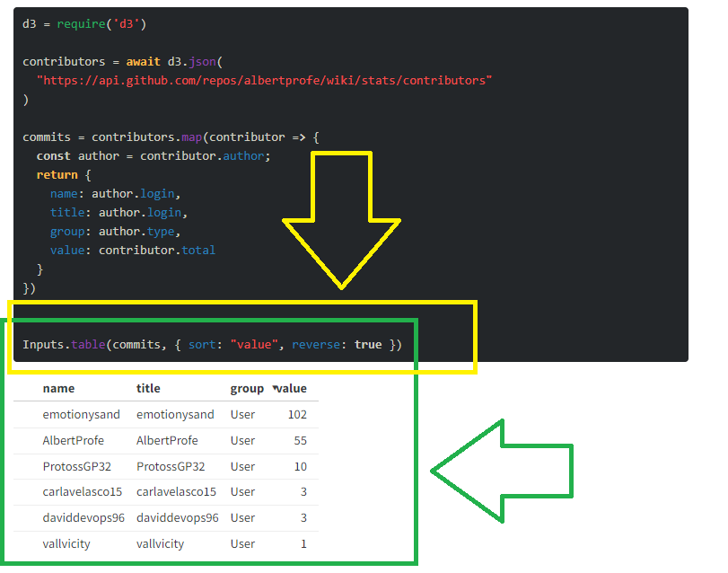Select emotionysand in the name column

click(x=82, y=415)
